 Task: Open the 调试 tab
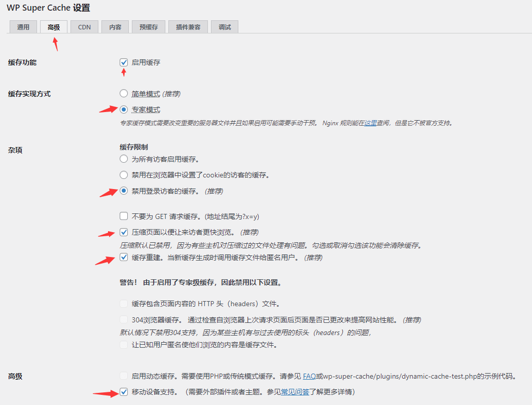click(225, 27)
